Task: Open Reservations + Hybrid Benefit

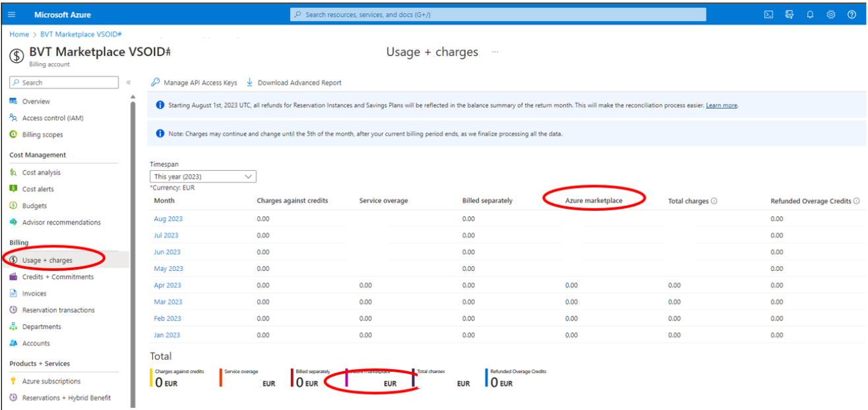Action: point(66,397)
